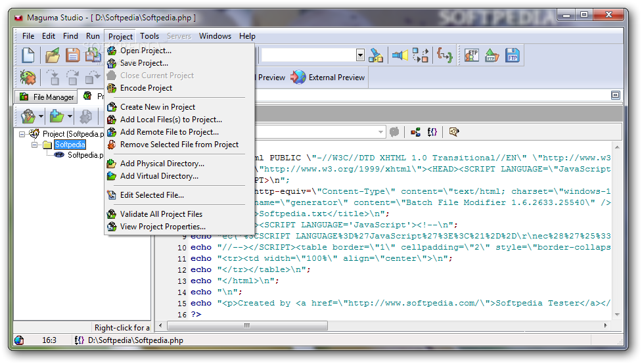Open the Tools menu
This screenshot has height=364, width=642.
149,36
